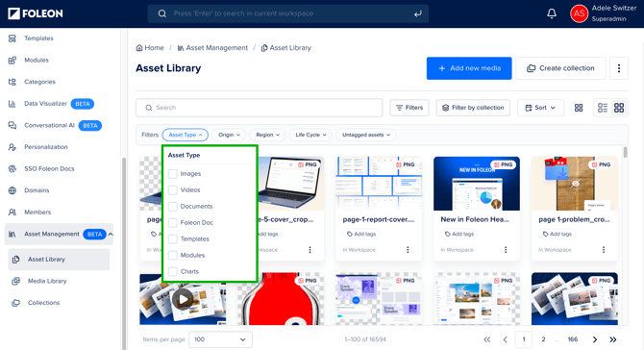Click the Collections sidebar icon
The image size is (644, 350).
pyautogui.click(x=16, y=303)
